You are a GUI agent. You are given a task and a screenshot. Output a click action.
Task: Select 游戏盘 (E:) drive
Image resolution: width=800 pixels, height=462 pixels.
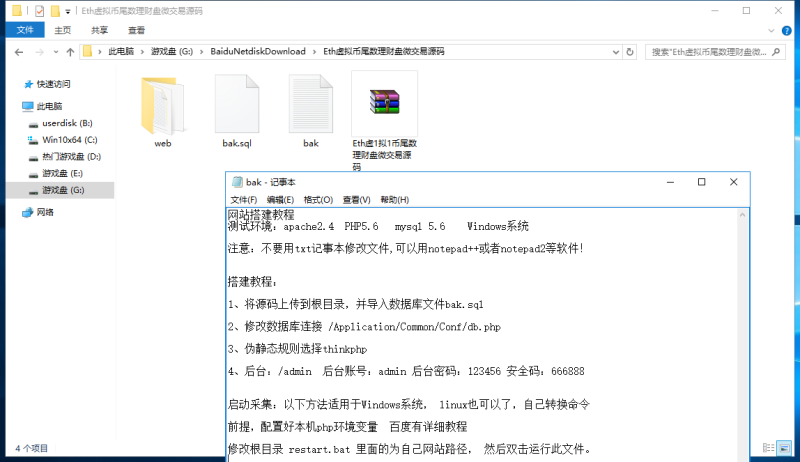tap(62, 173)
